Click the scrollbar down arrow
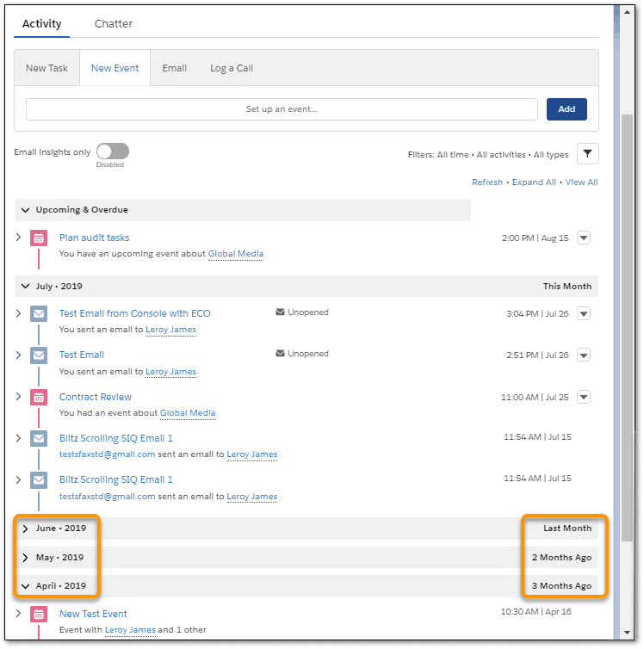The image size is (644, 649). [628, 633]
